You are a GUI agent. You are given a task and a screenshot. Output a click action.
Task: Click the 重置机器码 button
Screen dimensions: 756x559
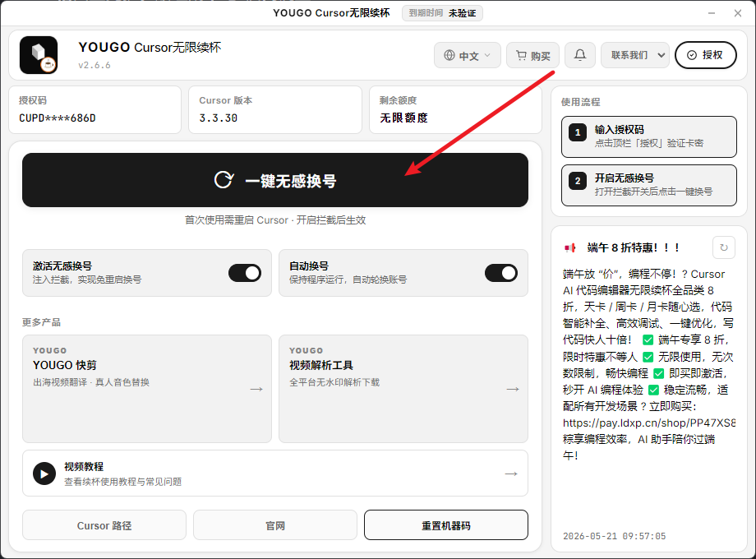(446, 525)
